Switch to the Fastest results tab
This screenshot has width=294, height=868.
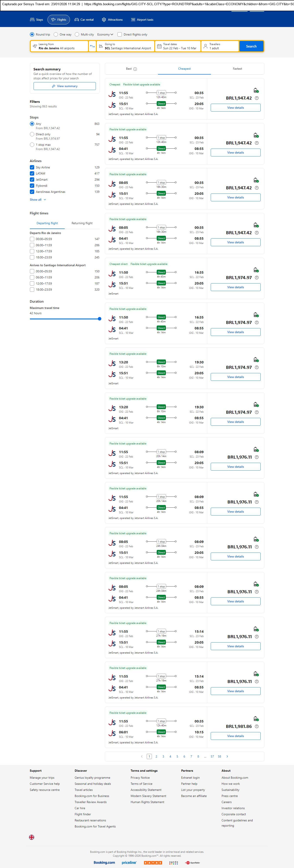(x=237, y=69)
